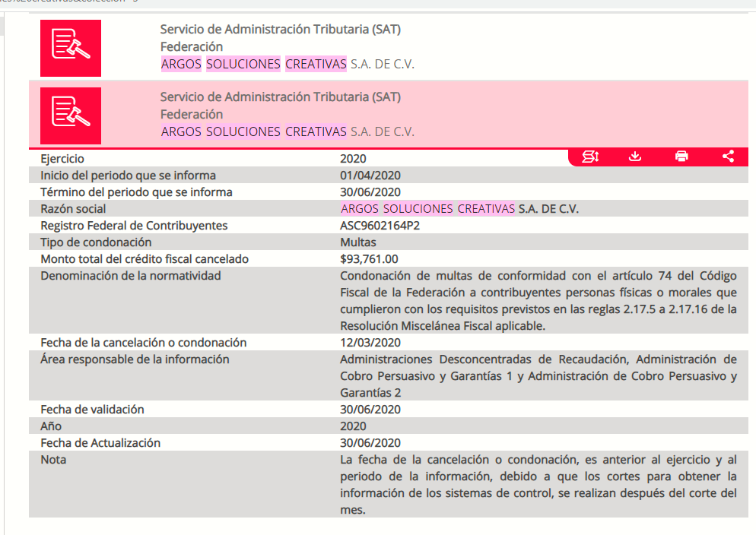The width and height of the screenshot is (756, 535).
Task: Click the amount $93,761.00
Action: coord(369,259)
